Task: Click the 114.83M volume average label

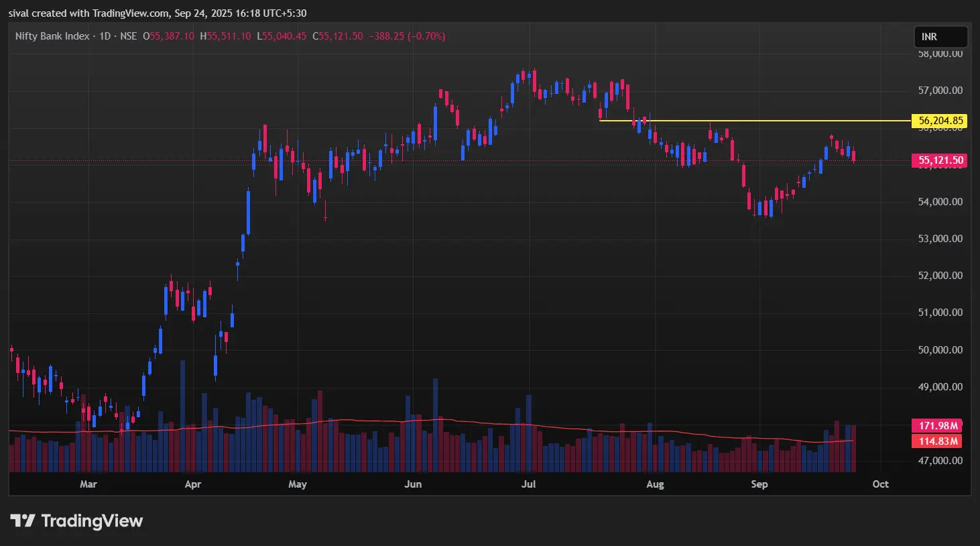Action: [938, 441]
